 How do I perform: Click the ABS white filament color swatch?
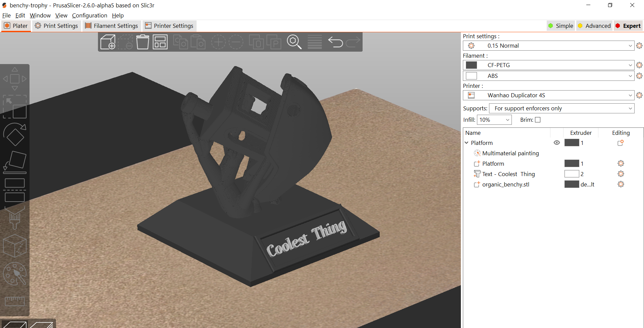471,76
